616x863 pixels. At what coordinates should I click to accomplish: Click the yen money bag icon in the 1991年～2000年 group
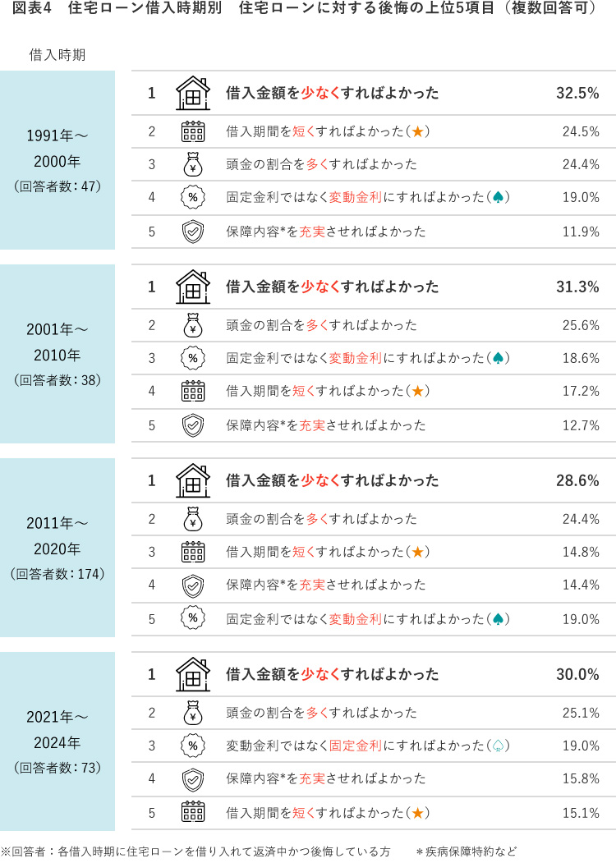point(192,164)
